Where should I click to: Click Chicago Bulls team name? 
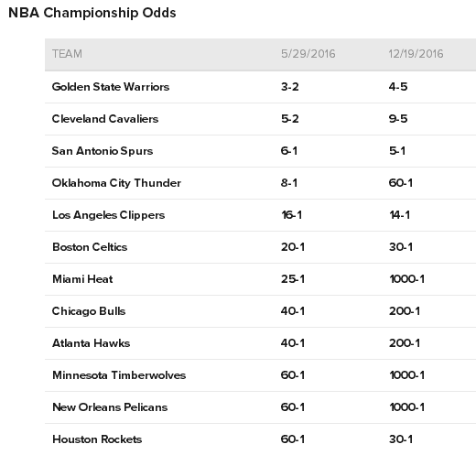coord(89,311)
